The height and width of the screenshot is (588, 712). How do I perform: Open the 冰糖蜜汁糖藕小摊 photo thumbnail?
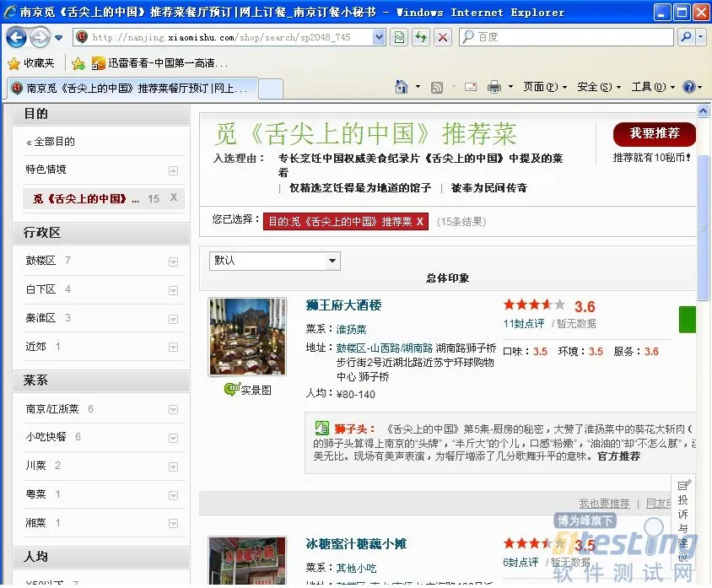click(247, 560)
